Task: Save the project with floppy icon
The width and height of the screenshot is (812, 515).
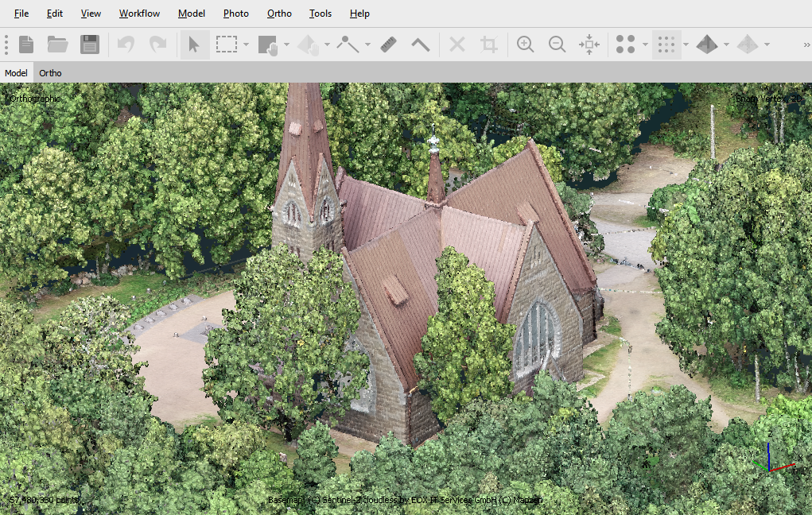Action: (90, 45)
